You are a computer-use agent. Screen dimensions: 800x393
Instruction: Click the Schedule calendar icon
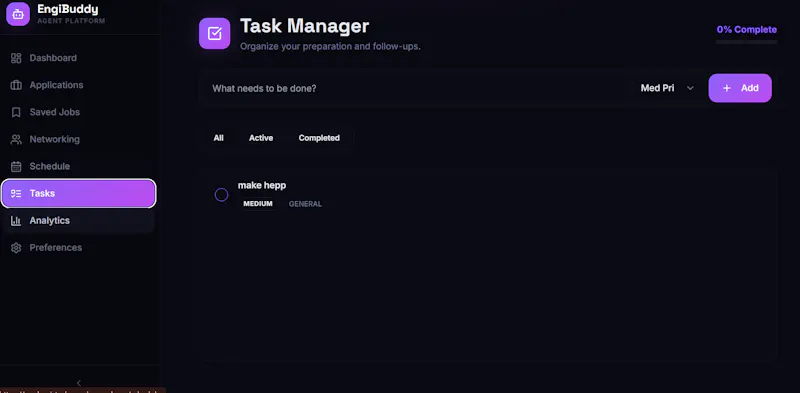pos(16,166)
